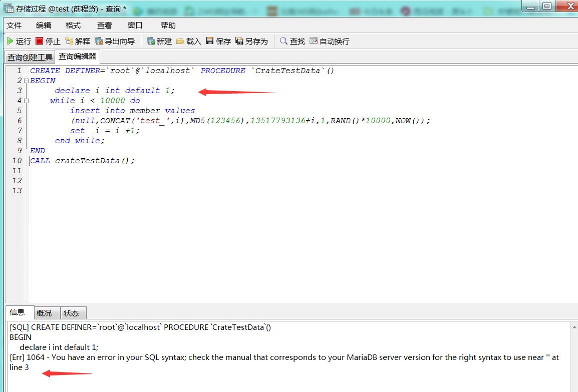Click the green Run (运行) icon

click(10, 41)
